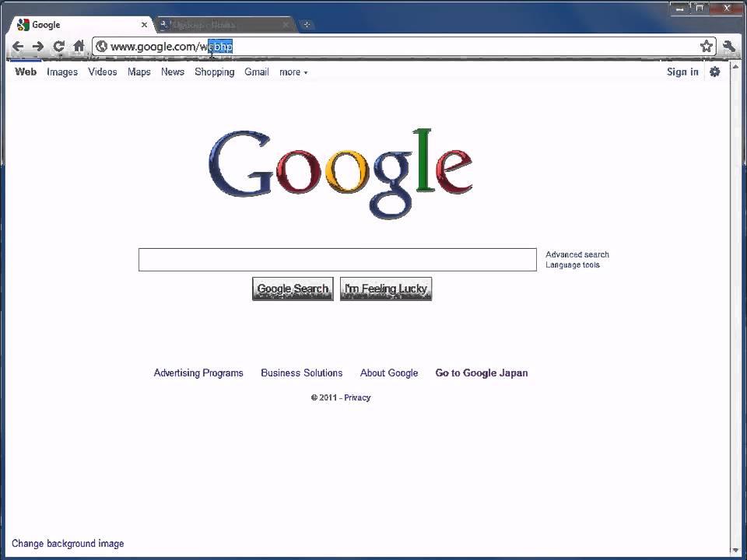Click the I'm Feeling Lucky button

386,289
